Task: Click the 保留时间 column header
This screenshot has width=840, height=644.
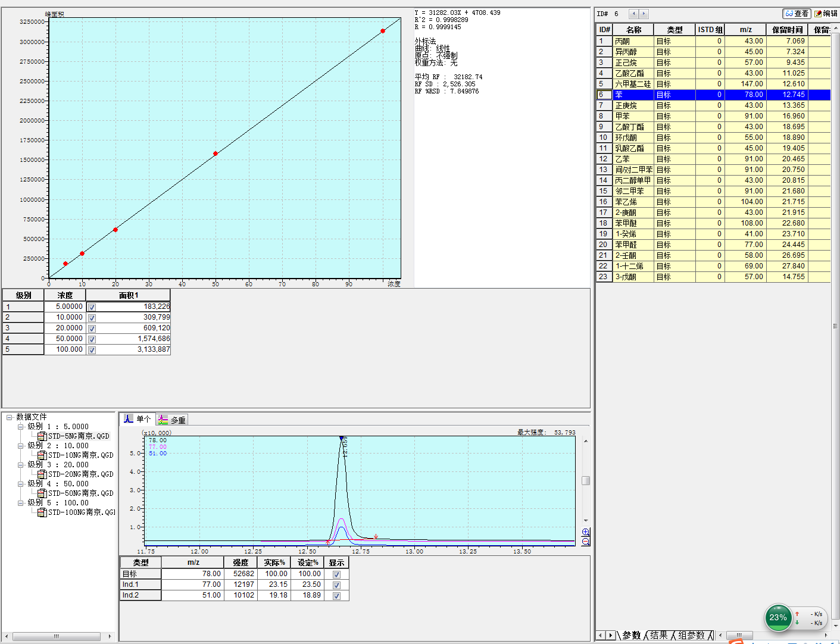Action: tap(787, 30)
